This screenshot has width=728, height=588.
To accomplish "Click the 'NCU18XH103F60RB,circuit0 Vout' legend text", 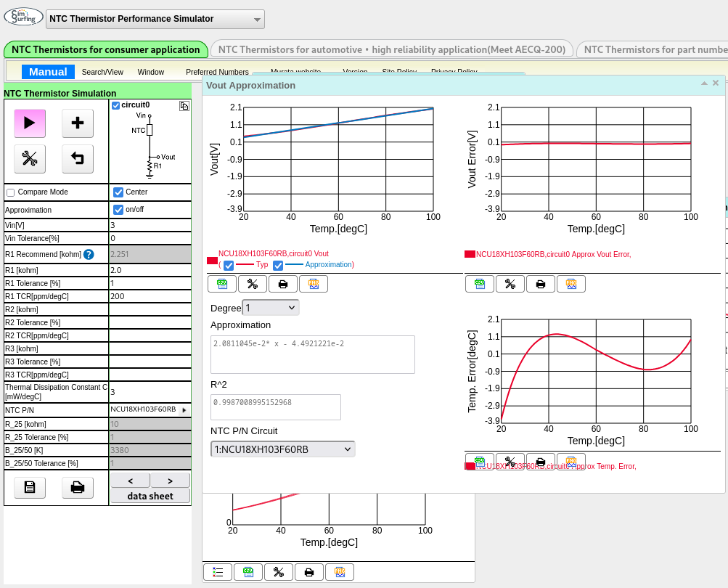I will [274, 253].
